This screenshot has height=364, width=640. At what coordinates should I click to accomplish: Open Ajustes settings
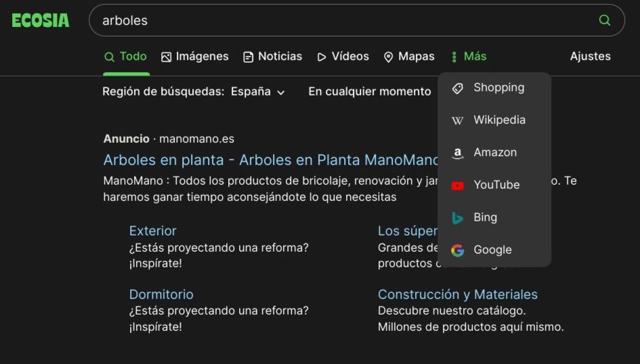point(590,57)
